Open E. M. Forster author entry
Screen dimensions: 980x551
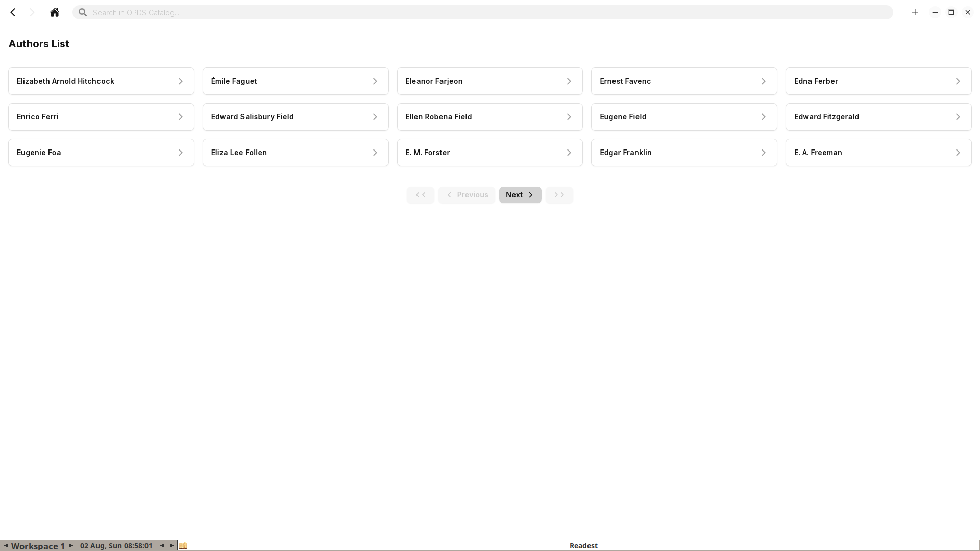(490, 153)
